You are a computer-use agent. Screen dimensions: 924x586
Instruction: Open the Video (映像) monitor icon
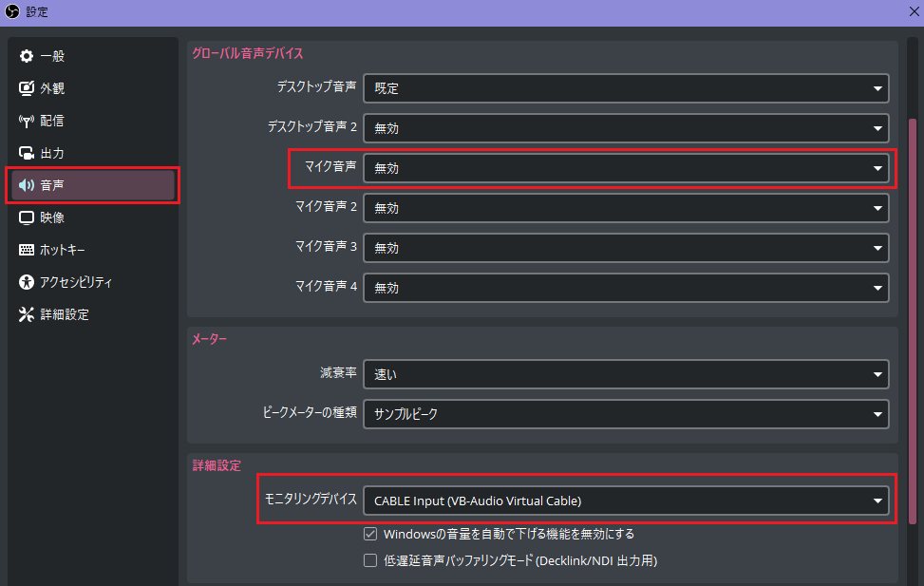point(27,217)
